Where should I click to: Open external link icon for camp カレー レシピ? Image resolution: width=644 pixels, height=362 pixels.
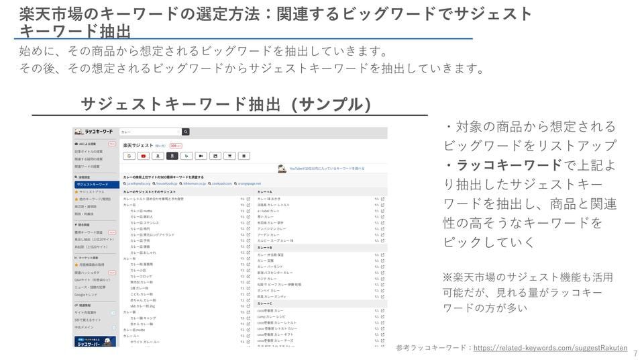382,317
